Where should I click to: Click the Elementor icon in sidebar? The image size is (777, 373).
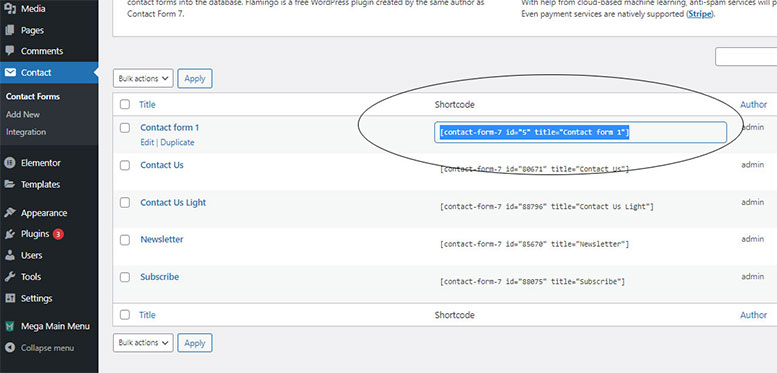pyautogui.click(x=10, y=163)
